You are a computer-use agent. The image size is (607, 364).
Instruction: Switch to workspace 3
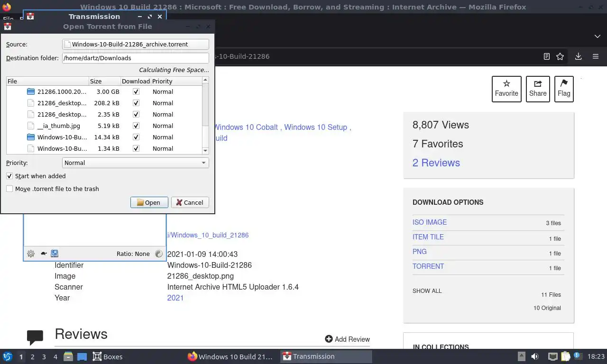pos(44,356)
